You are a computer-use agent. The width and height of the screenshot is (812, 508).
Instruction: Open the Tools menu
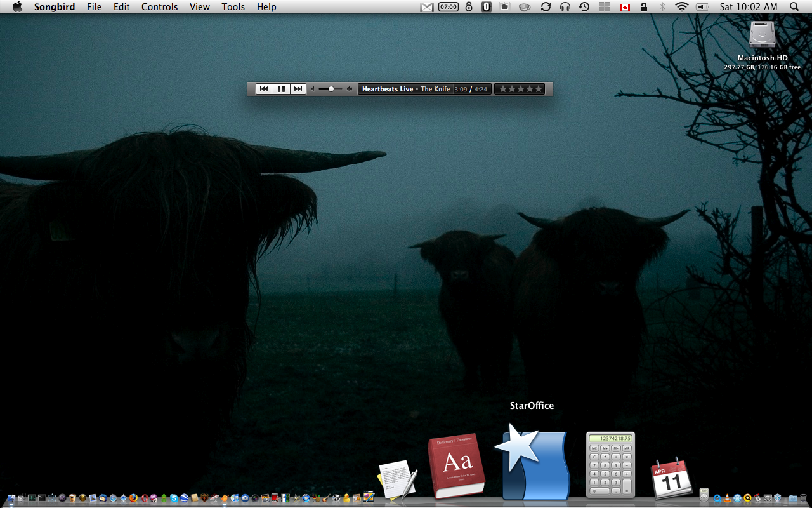coord(233,7)
